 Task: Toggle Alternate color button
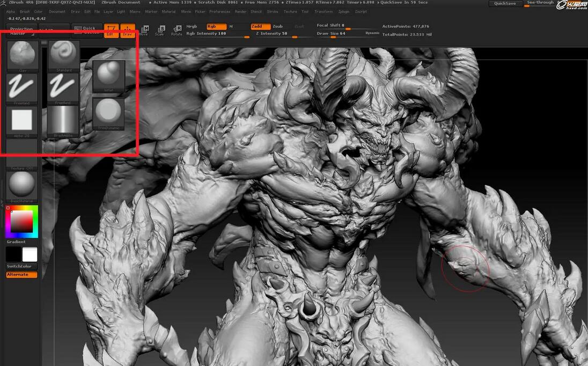tap(22, 275)
